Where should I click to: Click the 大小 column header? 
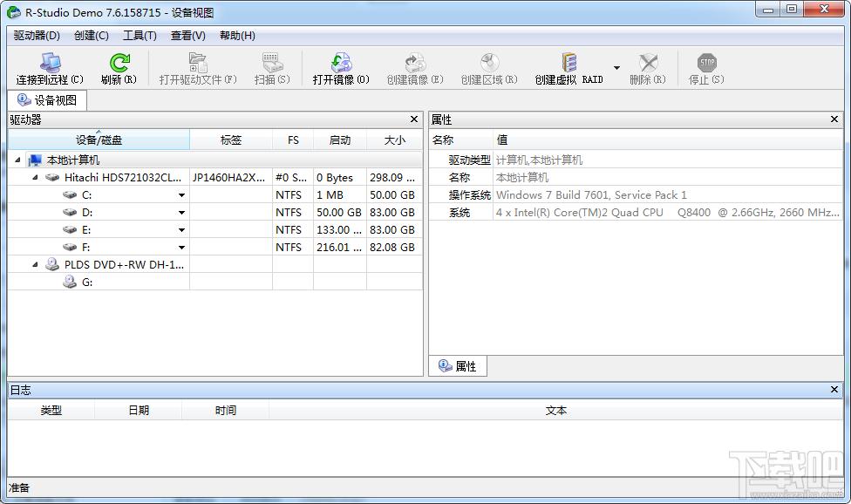[395, 140]
